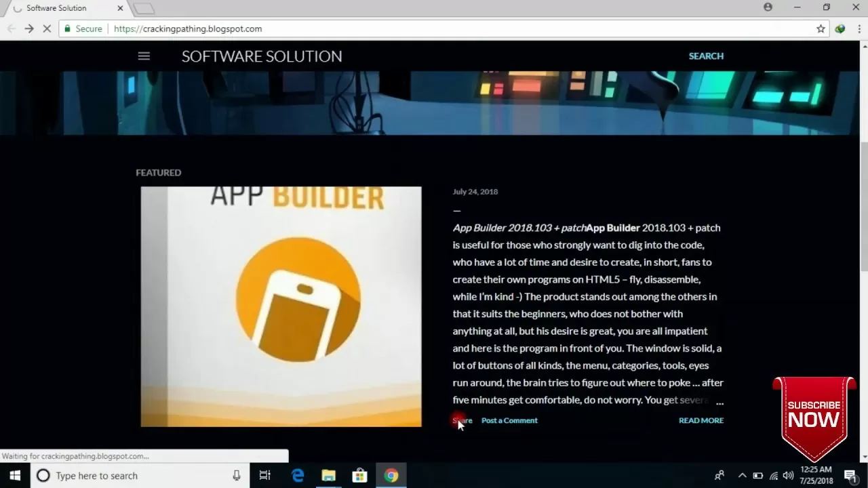Image resolution: width=868 pixels, height=488 pixels.
Task: Open the App Builder featured thumbnail
Action: 281,306
